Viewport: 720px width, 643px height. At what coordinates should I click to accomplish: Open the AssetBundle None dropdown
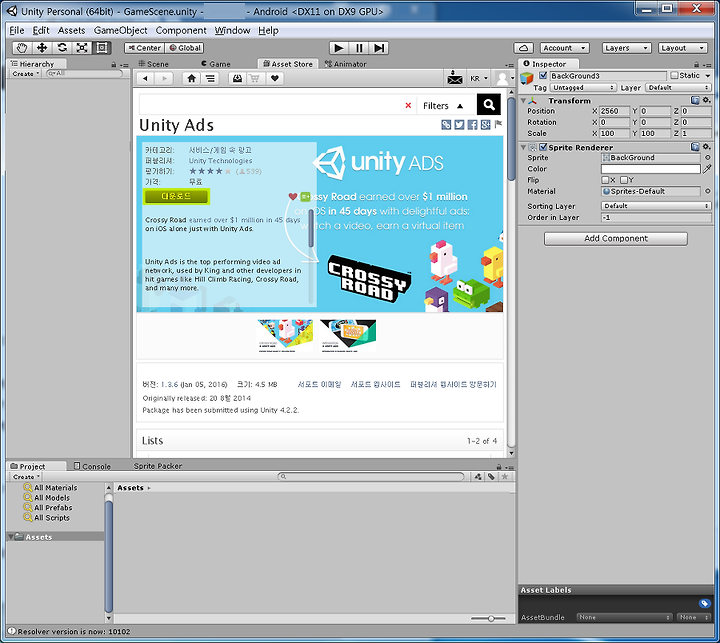pos(624,617)
